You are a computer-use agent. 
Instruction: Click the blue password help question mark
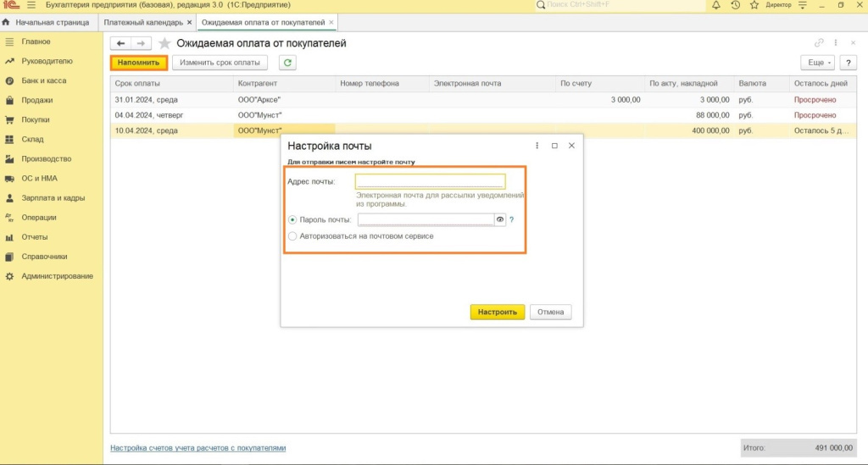[x=512, y=219]
